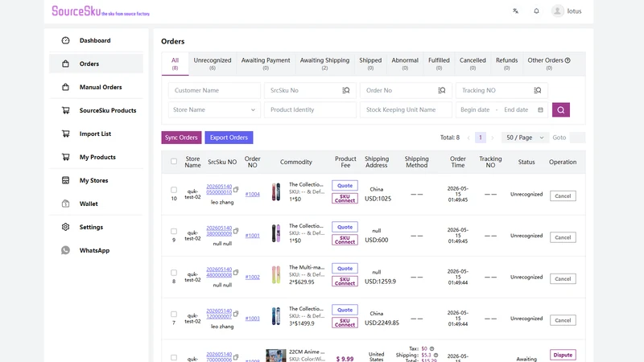This screenshot has height=362, width=644.
Task: Copy the SrcSku number of order #1002
Action: pyautogui.click(x=236, y=273)
